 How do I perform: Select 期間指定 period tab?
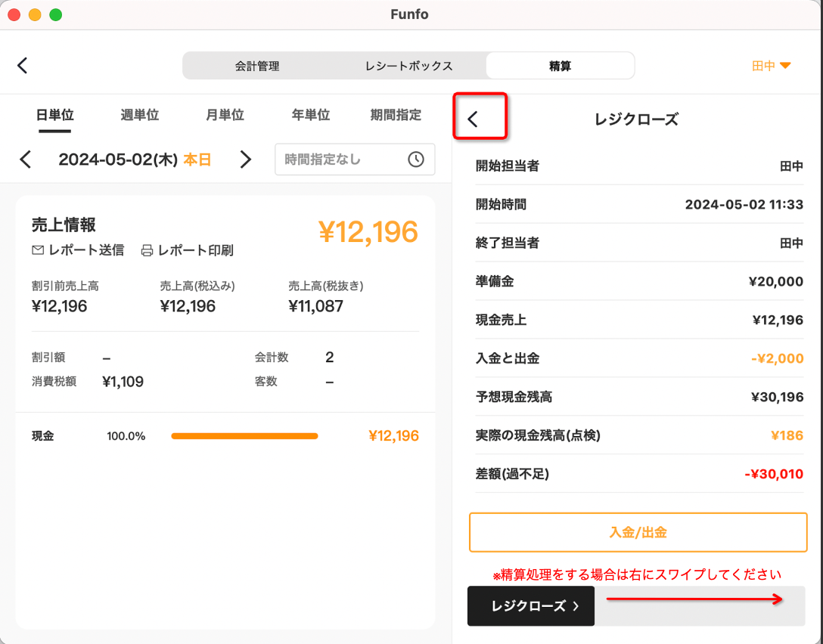coord(396,116)
